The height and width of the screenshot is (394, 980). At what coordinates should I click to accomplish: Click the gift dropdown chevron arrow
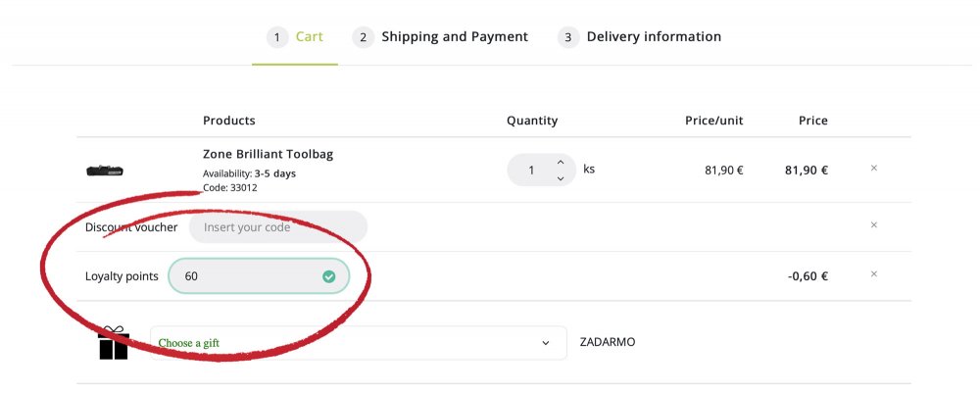[546, 343]
